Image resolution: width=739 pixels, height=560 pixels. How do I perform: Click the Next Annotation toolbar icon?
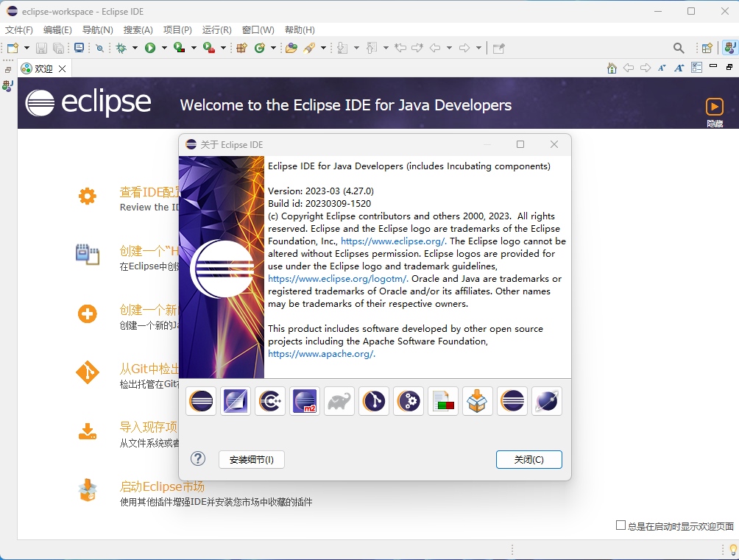343,48
